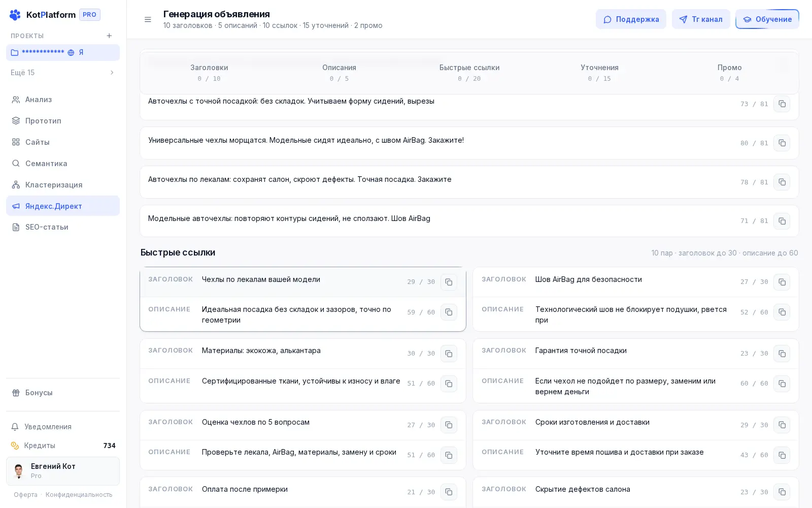The width and height of the screenshot is (812, 508).
Task: Switch to Уточнения tab
Action: (599, 73)
